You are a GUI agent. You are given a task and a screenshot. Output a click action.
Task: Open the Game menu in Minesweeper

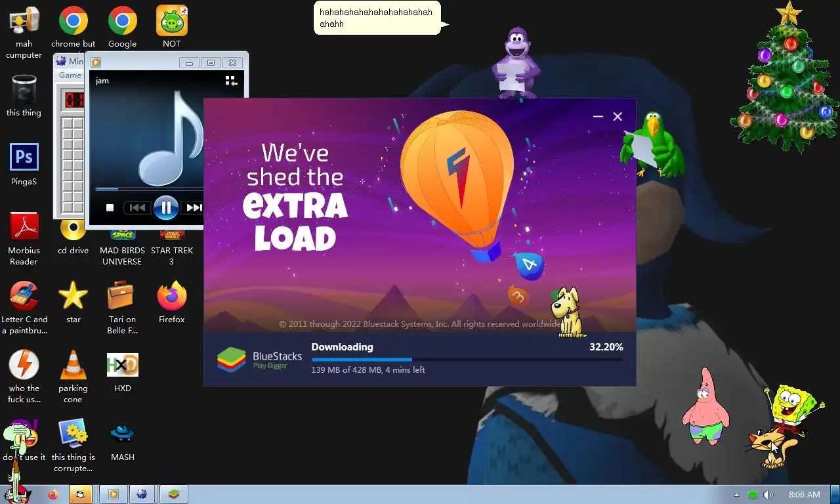tap(70, 75)
